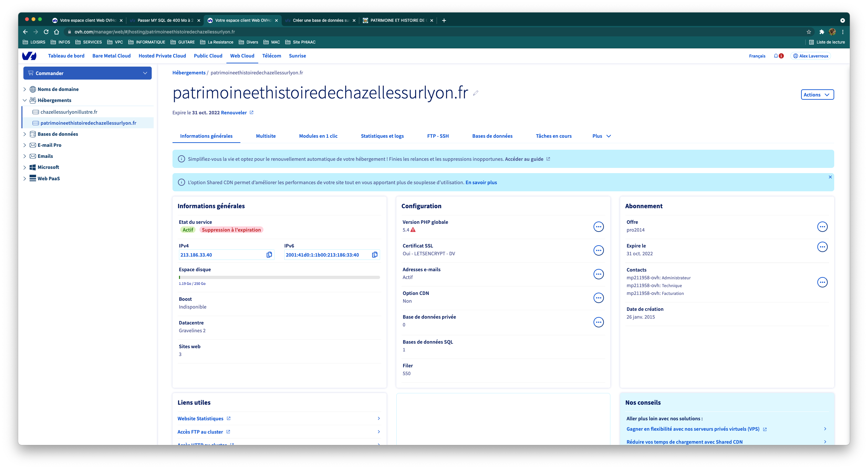
Task: Click the Espace disque usage bar
Action: pyautogui.click(x=279, y=277)
